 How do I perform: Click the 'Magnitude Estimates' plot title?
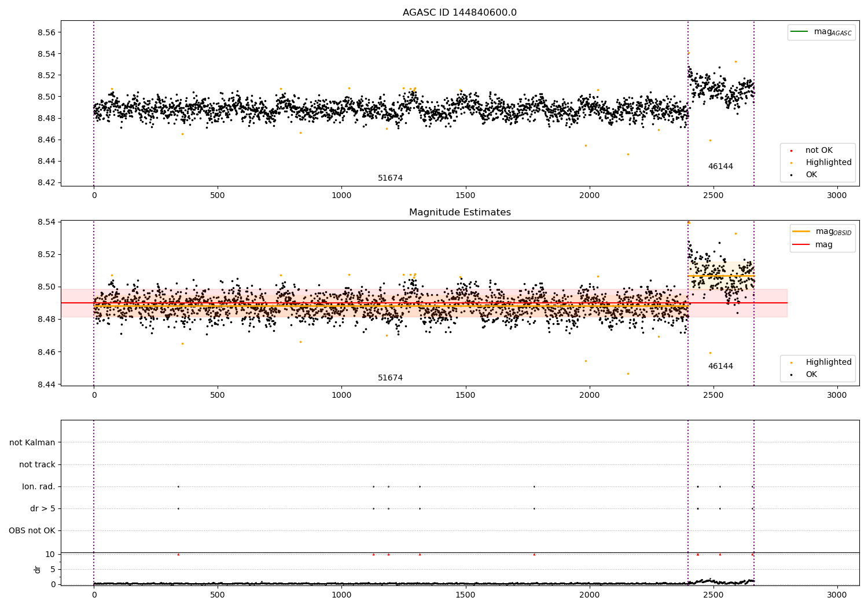coord(459,213)
